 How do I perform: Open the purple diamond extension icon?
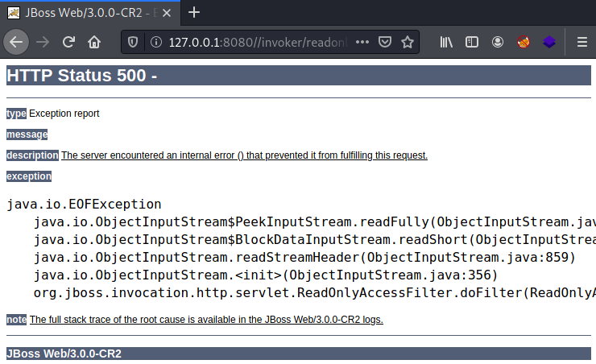[549, 42]
